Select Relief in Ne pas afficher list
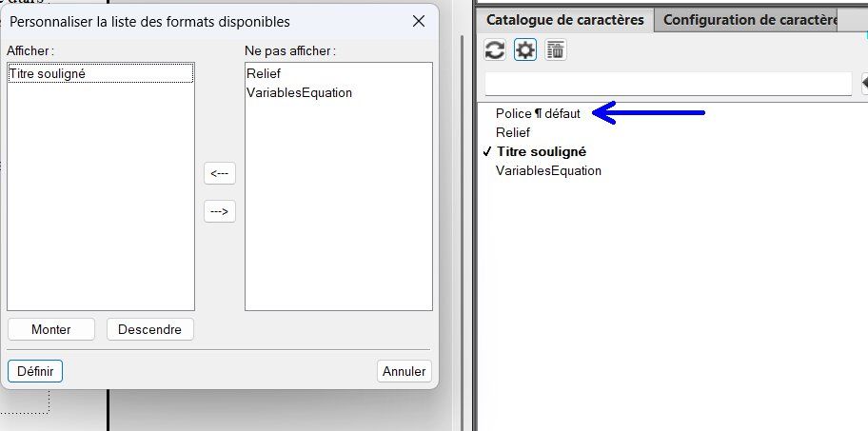 coord(264,73)
